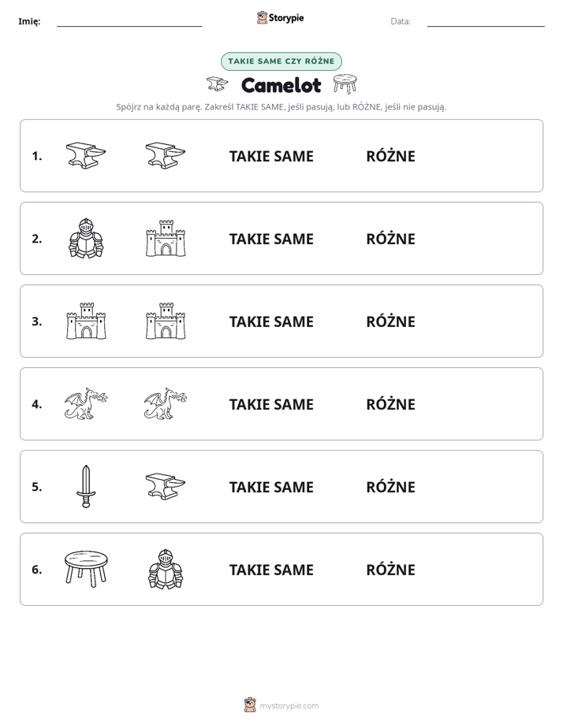Click the Imię name line field
Viewport: 563px width, 728px height.
[x=129, y=21]
